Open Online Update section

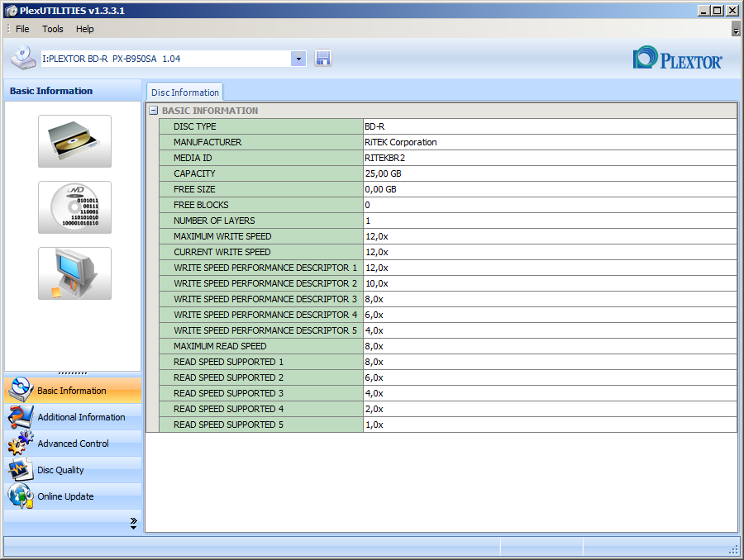point(73,496)
